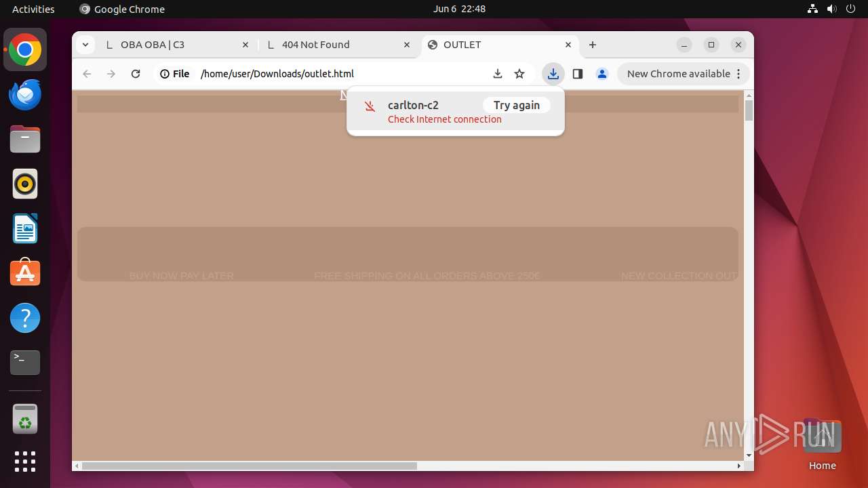Screen dimensions: 868x488
Task: Click the carlton-c2 download name
Action: [x=413, y=105]
